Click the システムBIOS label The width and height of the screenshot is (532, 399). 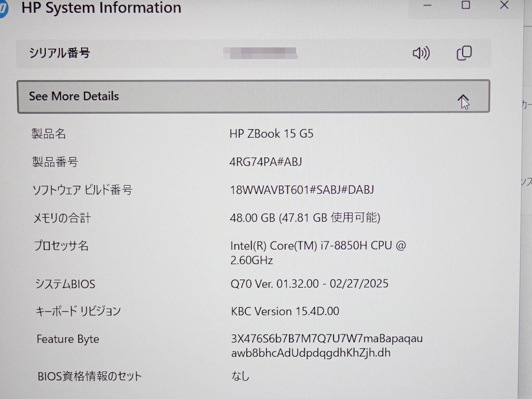tap(65, 284)
